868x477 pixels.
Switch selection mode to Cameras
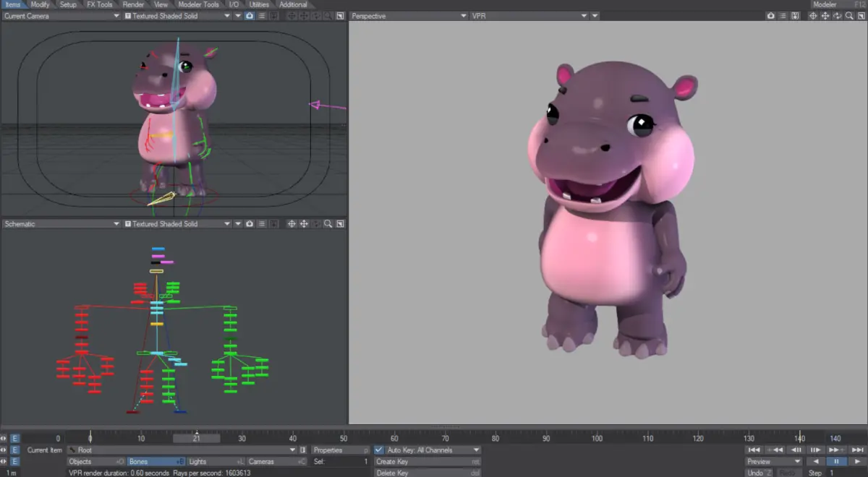[277, 461]
